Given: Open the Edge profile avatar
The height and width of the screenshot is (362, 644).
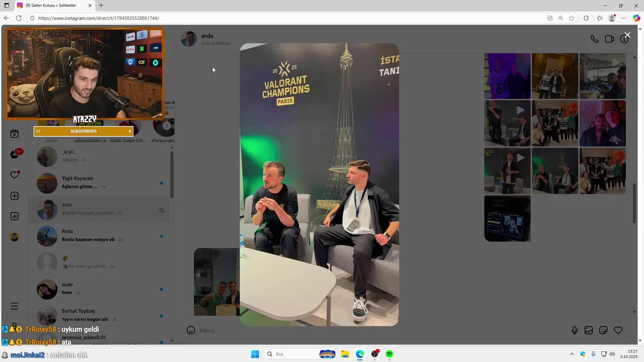Looking at the screenshot, I should coord(612,18).
